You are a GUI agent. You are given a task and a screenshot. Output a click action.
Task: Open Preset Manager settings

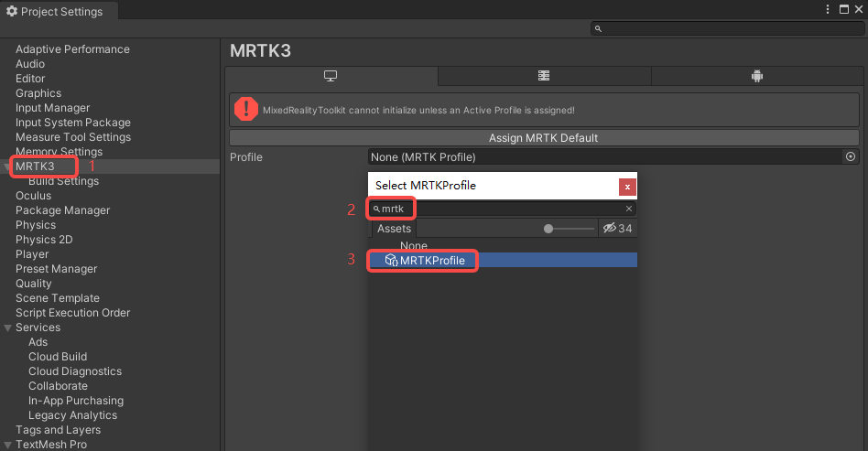click(57, 269)
